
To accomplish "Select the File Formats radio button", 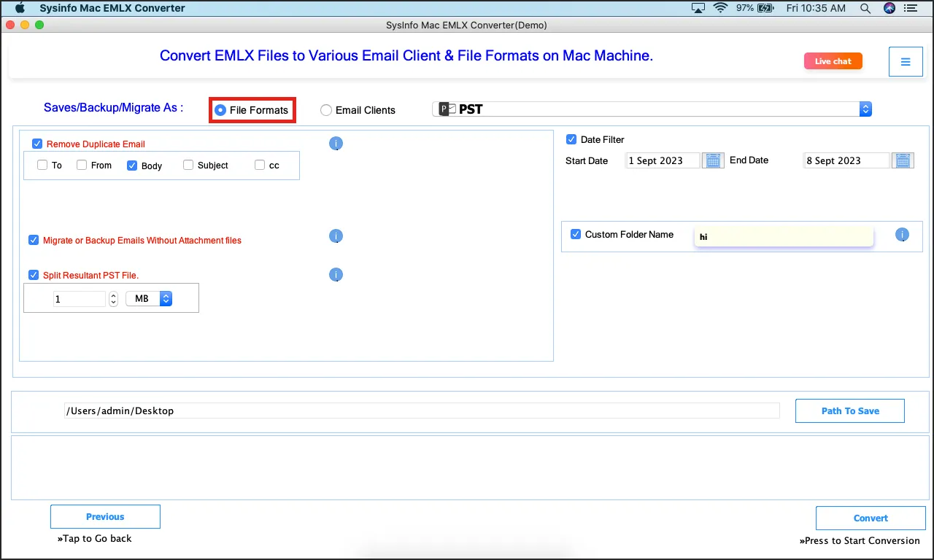I will [220, 110].
